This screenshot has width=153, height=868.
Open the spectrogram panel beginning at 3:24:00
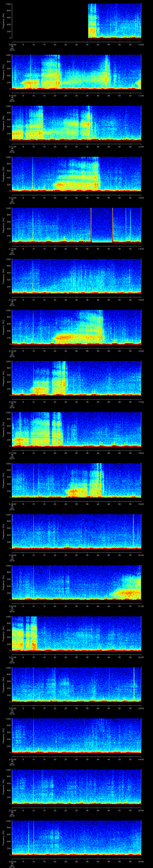(76, 786)
